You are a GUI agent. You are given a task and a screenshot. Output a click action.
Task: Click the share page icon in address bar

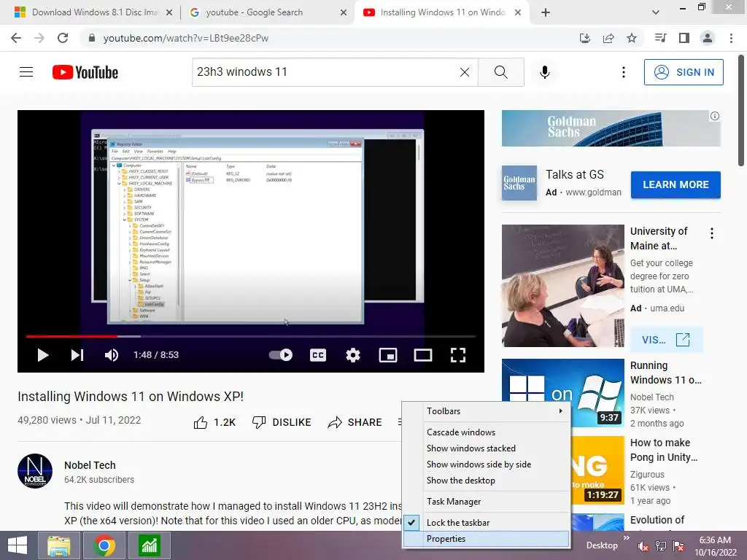click(608, 38)
